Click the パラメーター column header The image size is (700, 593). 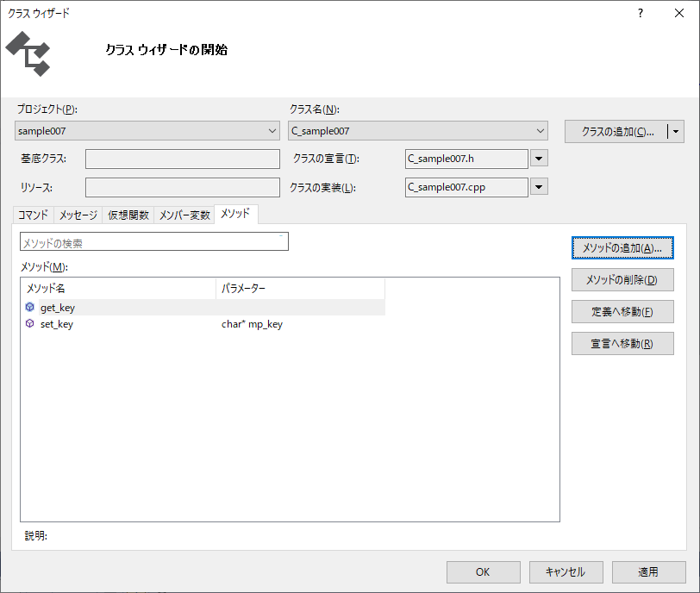(x=299, y=288)
